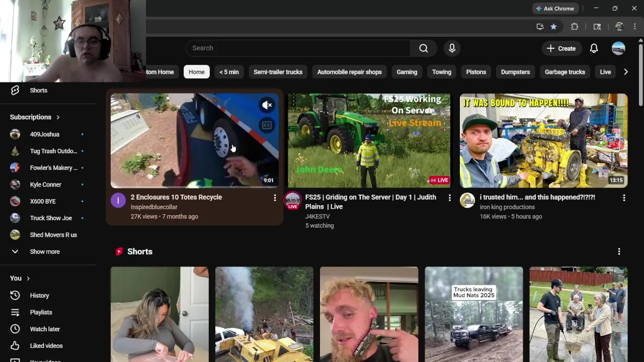Select Automobile repair shops chip

349,72
